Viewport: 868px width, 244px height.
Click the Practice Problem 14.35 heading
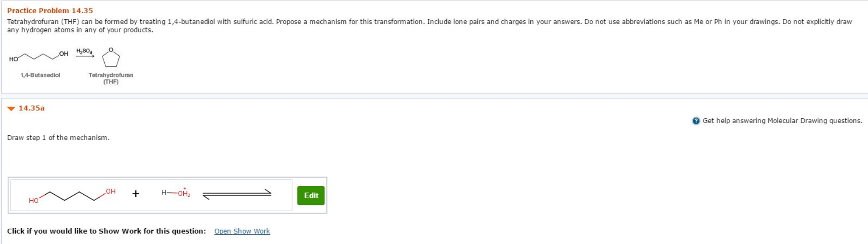50,11
